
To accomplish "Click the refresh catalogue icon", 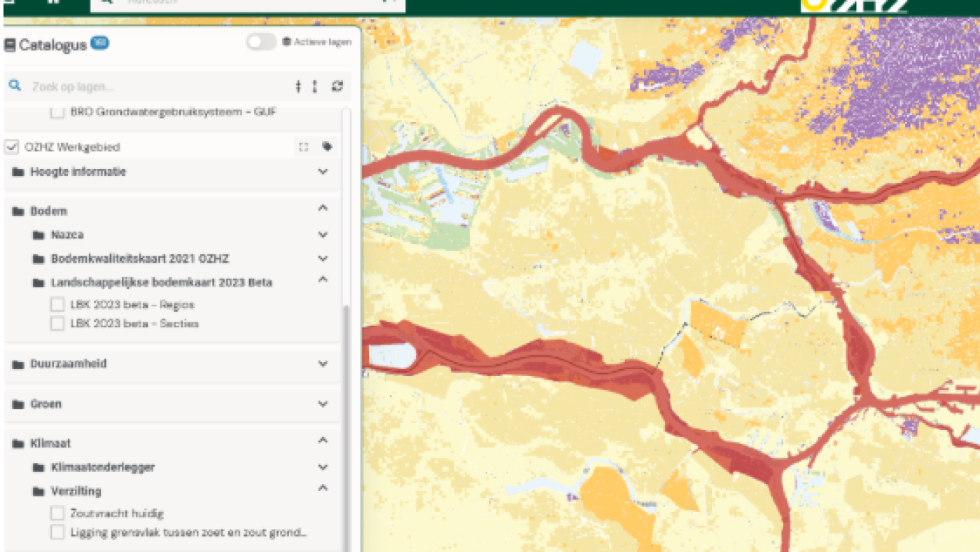I will (x=337, y=86).
